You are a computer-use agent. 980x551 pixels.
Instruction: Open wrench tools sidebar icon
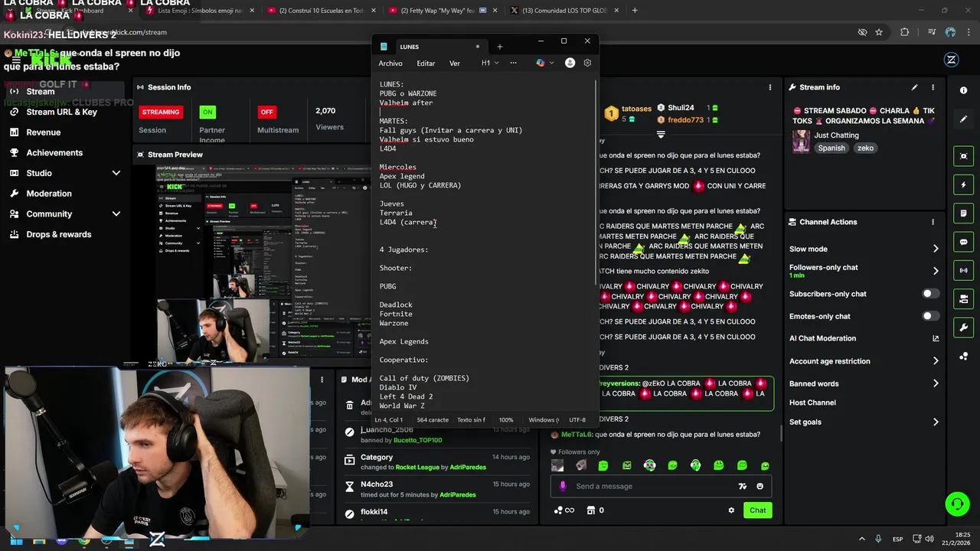[x=963, y=328]
